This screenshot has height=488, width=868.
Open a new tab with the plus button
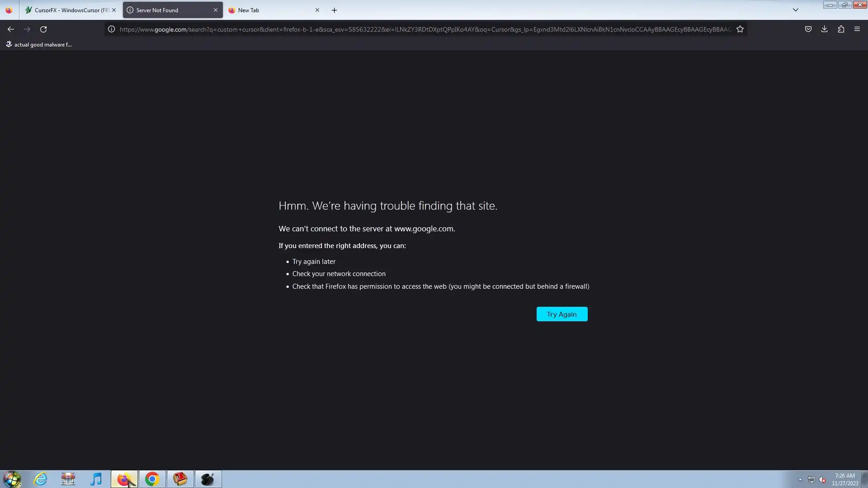335,10
